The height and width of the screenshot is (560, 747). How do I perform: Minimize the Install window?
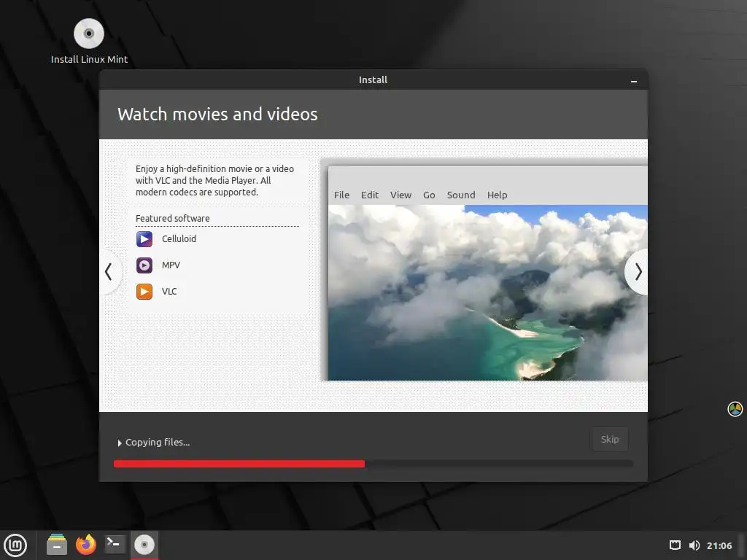634,82
